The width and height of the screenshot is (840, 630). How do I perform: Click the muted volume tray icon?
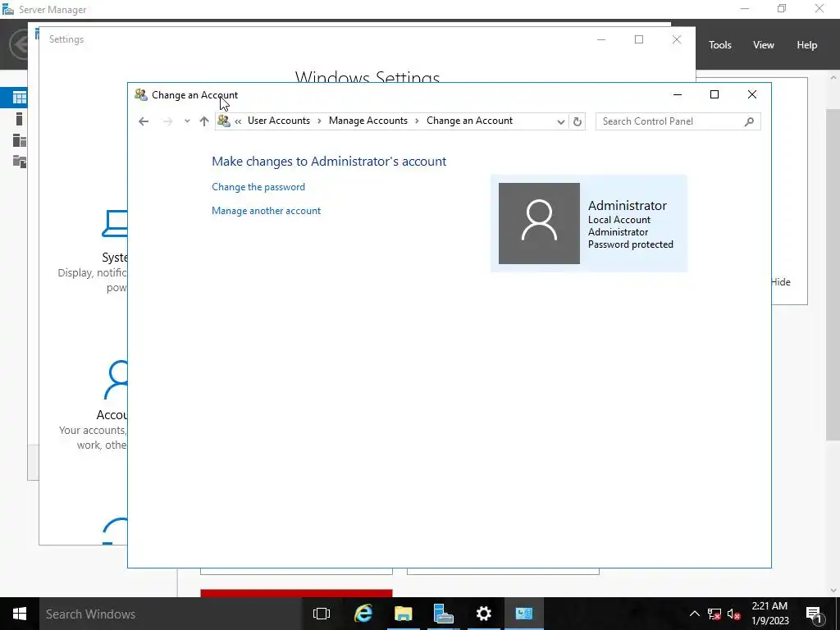click(734, 614)
